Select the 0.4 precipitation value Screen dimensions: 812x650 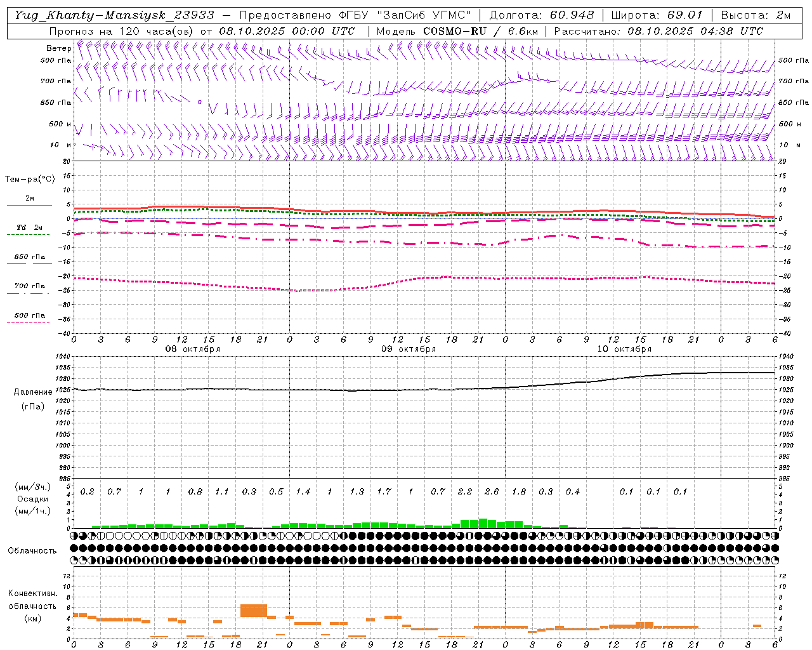tap(573, 492)
